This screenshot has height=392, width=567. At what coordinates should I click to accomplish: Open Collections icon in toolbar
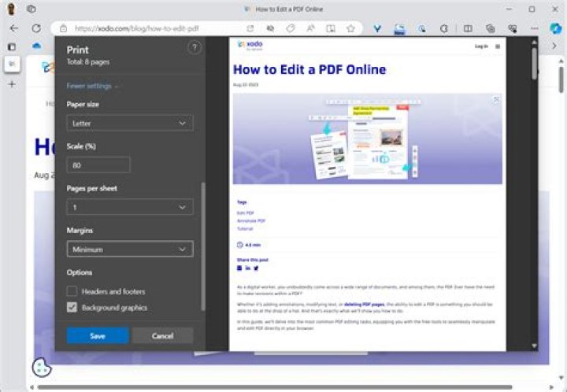(x=491, y=28)
